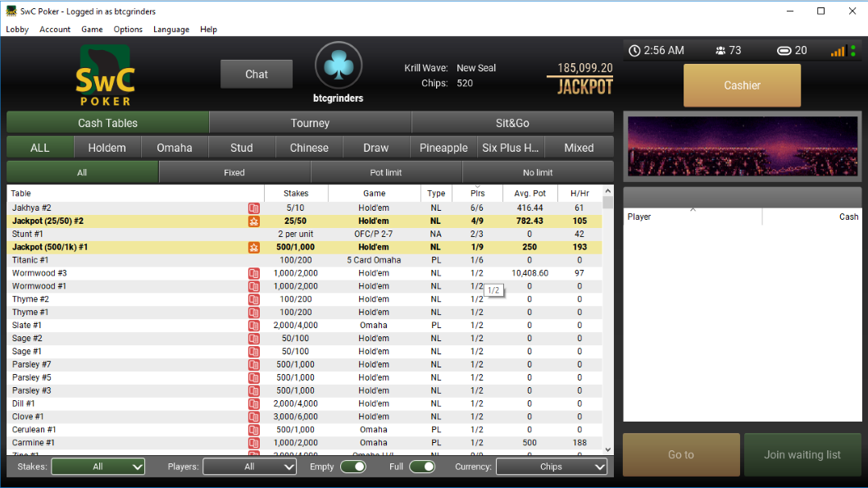Sort list by Player column header
The image size is (868, 488).
[x=693, y=217]
